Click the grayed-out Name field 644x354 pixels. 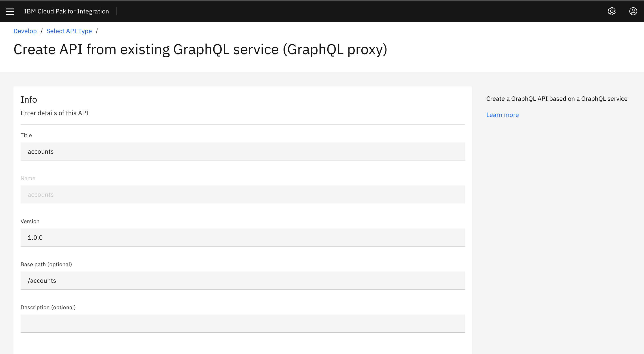[243, 194]
